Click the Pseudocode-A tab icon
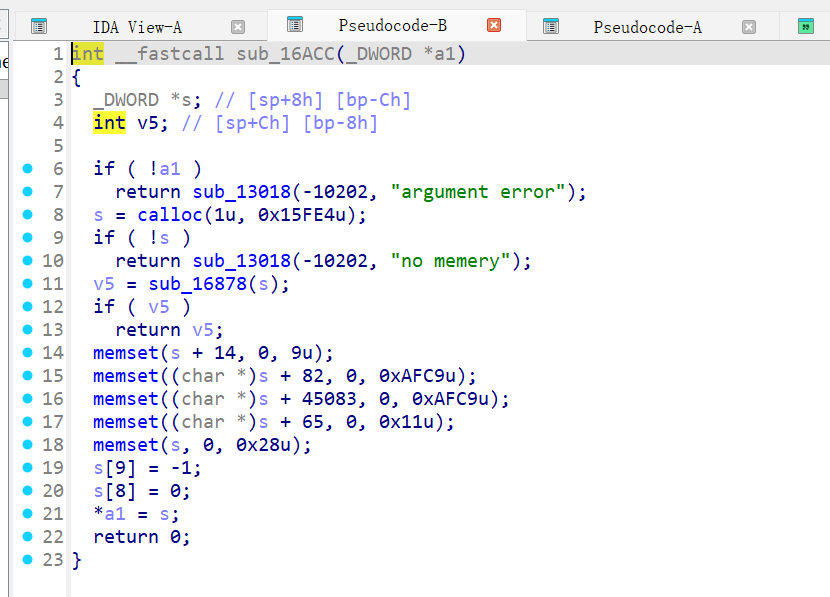Screen dimensions: 830x597 pos(551,26)
